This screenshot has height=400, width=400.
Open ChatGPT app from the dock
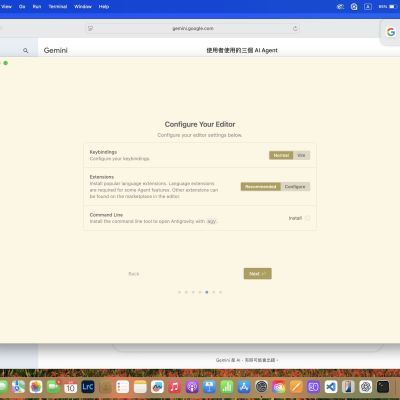click(366, 387)
